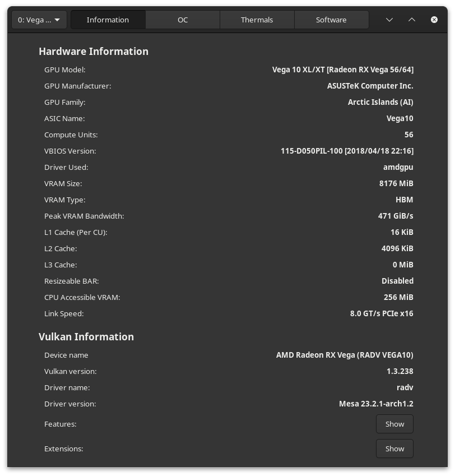Click the VBIOS Version value "115-D050PIL-100"
This screenshot has height=476, width=455.
pyautogui.click(x=312, y=151)
